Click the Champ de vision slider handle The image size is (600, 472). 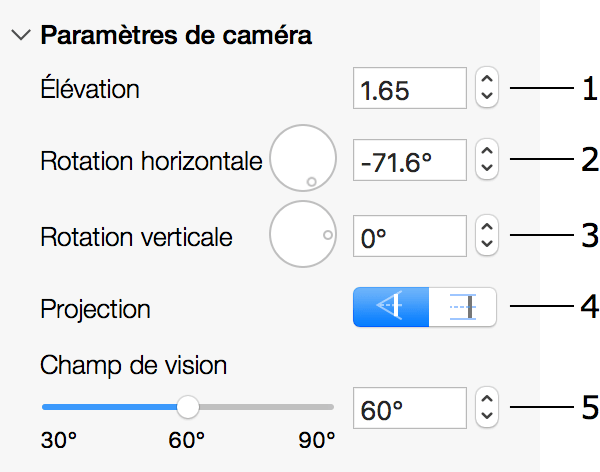[188, 407]
